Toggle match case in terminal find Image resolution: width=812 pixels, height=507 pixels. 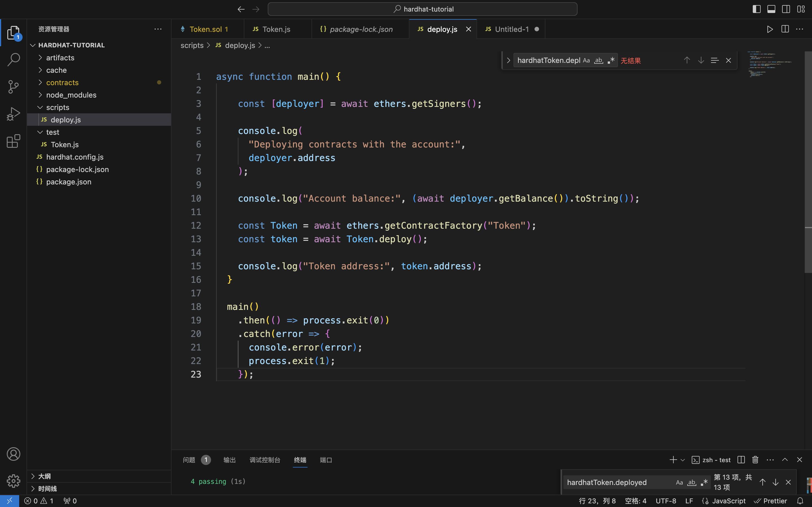(x=679, y=482)
